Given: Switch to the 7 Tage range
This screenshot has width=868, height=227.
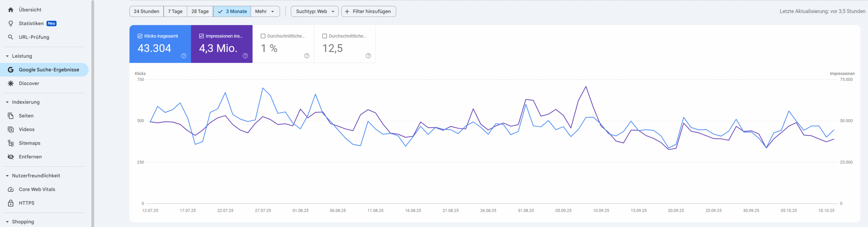Looking at the screenshot, I should [175, 12].
